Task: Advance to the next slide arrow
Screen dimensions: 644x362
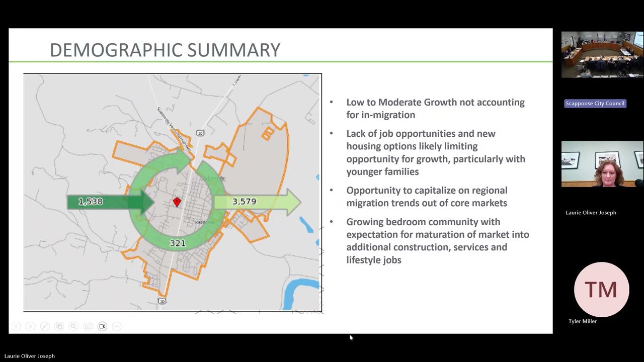Action: [30, 326]
